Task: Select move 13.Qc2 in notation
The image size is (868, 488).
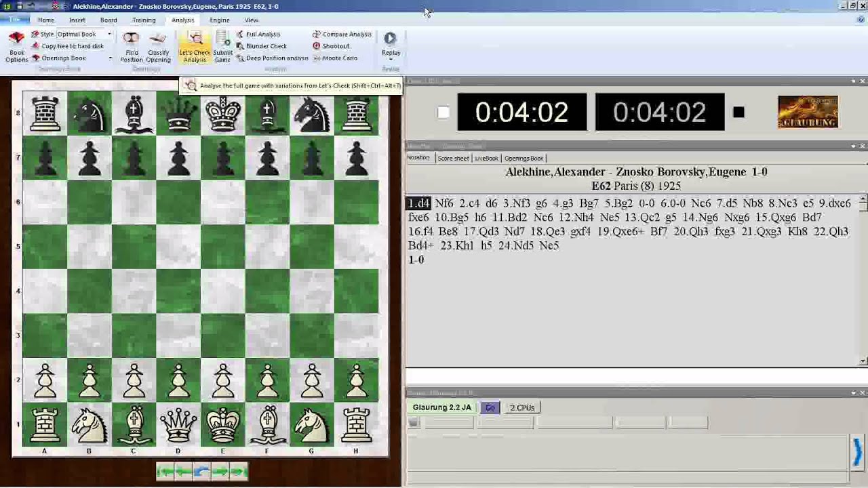Action: click(x=642, y=218)
